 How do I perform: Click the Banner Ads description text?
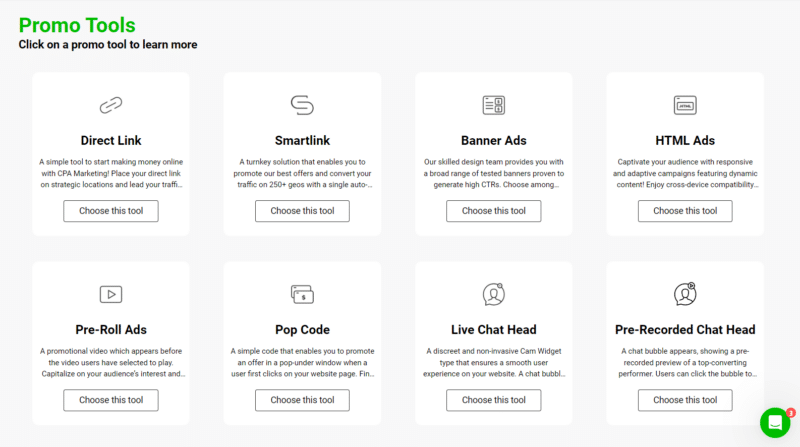[493, 173]
